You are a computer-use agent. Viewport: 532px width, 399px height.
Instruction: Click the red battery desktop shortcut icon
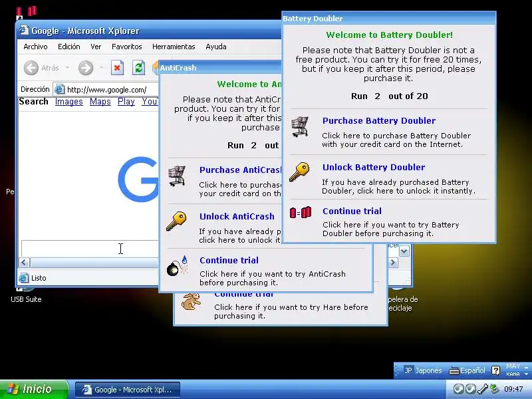click(x=27, y=12)
